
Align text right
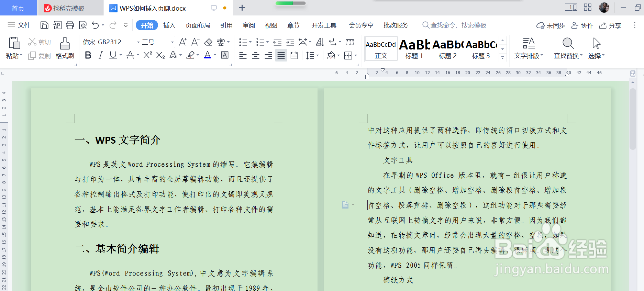click(x=268, y=56)
